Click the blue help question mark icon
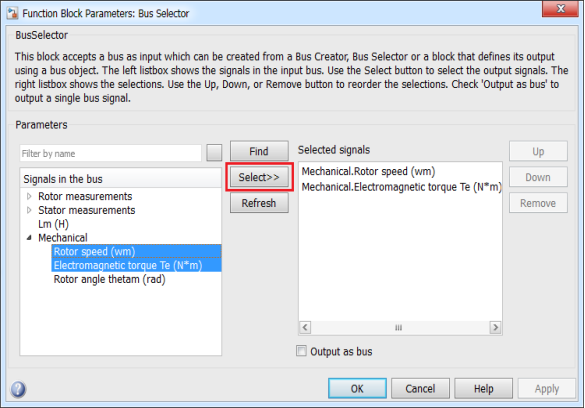This screenshot has width=585, height=408. [18, 389]
